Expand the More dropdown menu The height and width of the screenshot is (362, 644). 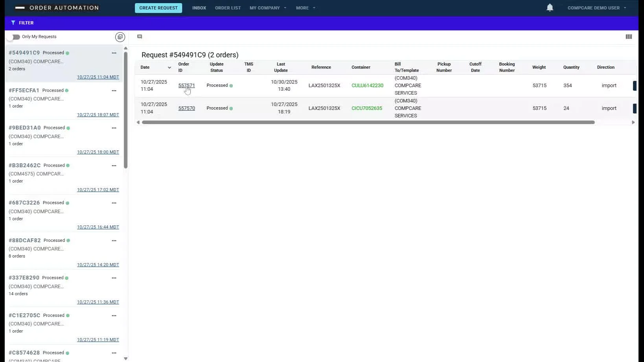(x=305, y=8)
